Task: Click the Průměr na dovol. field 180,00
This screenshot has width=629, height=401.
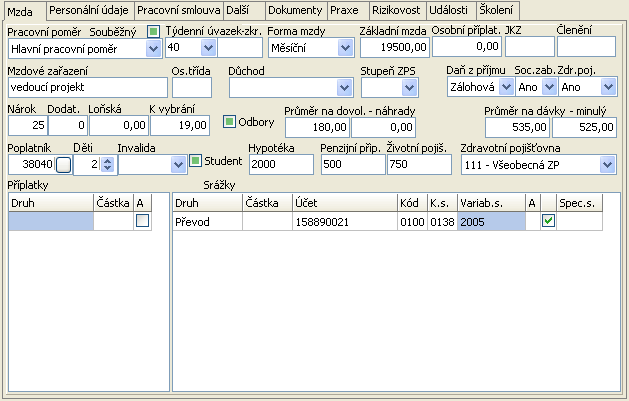Action: point(317,128)
